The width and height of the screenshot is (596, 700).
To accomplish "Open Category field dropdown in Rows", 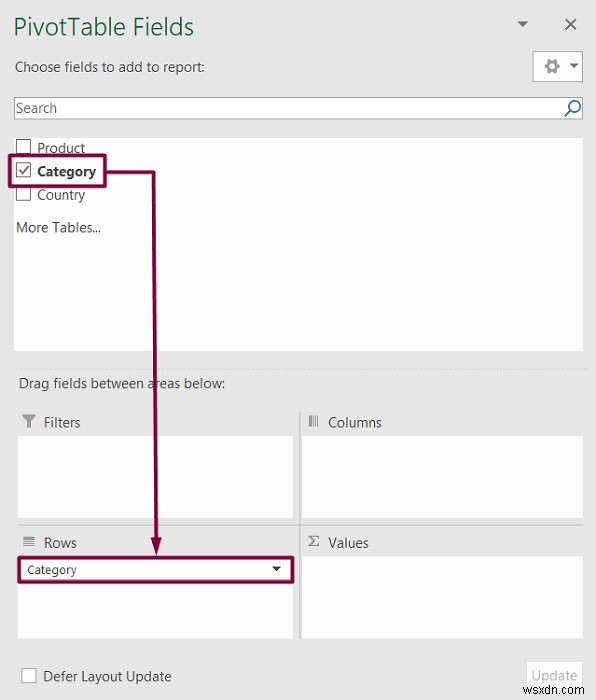I will click(276, 569).
